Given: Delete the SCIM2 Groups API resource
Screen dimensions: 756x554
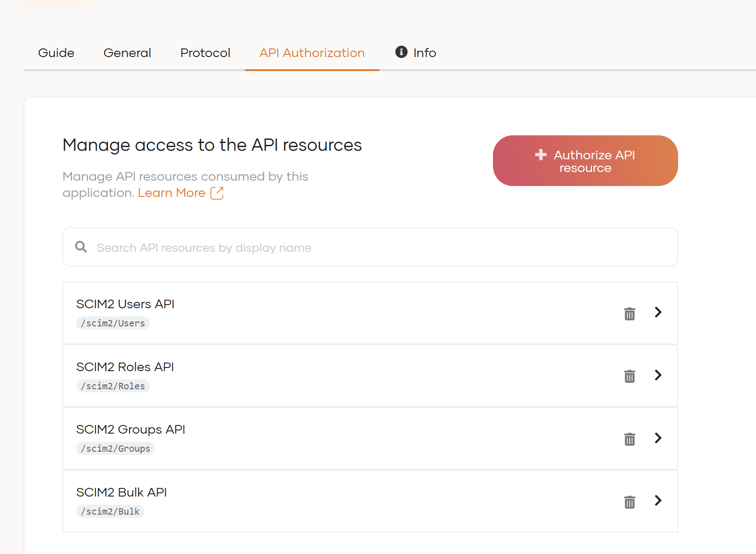Looking at the screenshot, I should 629,439.
